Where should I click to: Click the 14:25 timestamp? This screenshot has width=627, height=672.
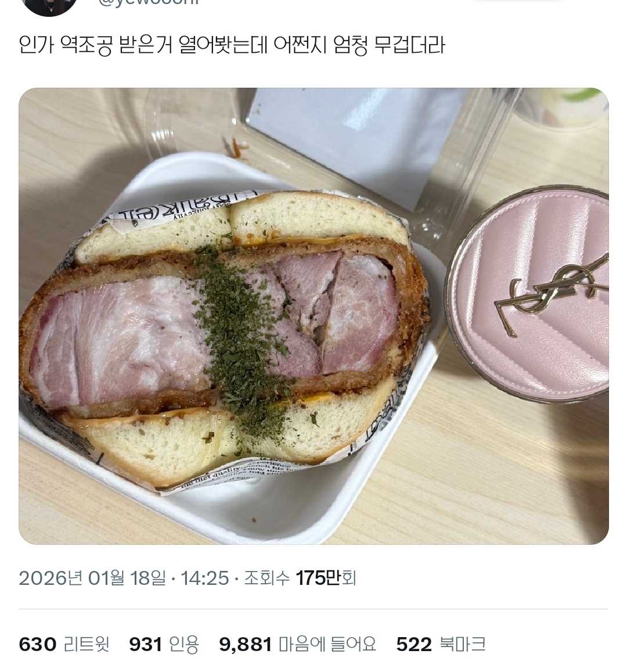(x=205, y=578)
